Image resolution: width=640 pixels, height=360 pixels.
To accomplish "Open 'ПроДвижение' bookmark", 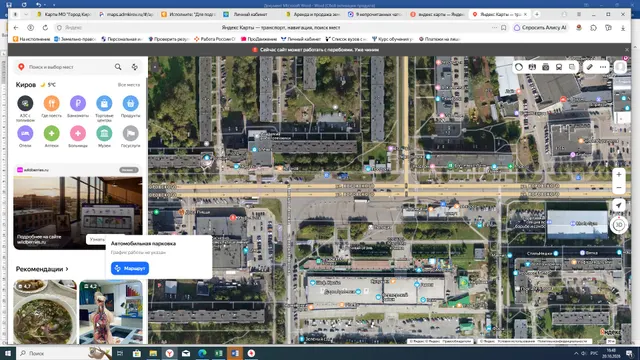I will click(x=259, y=39).
